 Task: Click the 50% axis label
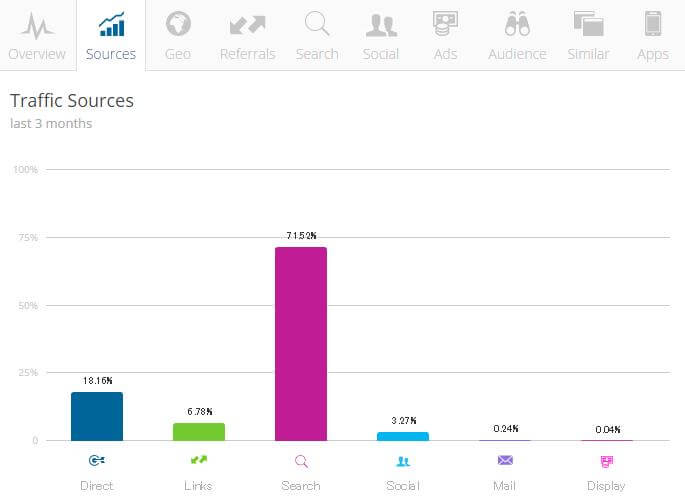tap(28, 305)
